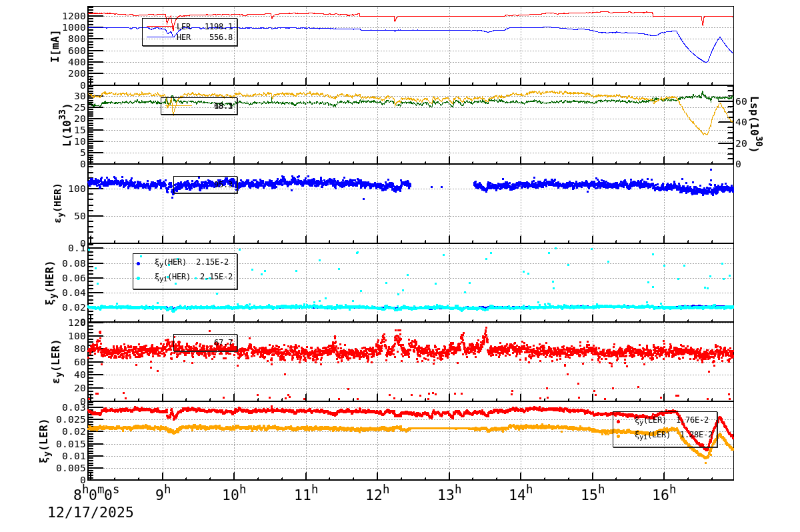
Task: Click the LER 1198.1 legend entry
Action: [x=189, y=27]
